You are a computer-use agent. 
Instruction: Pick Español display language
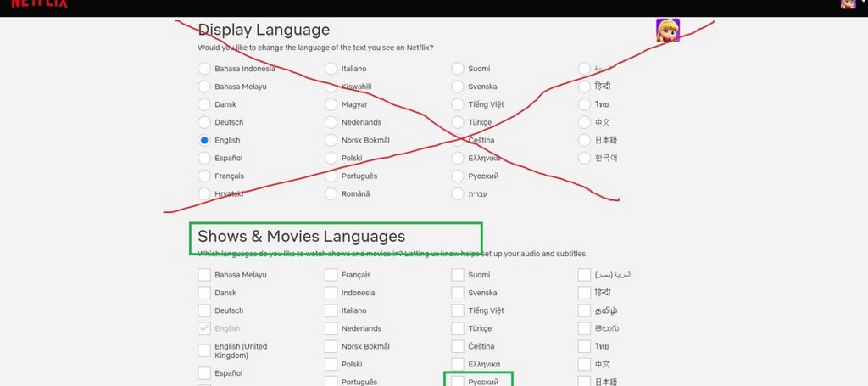point(204,158)
